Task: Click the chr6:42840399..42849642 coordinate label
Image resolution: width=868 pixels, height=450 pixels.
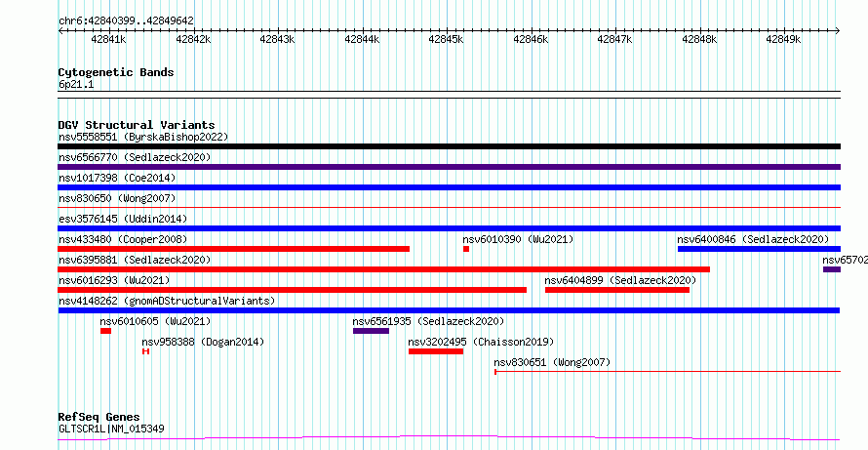Action: [126, 21]
